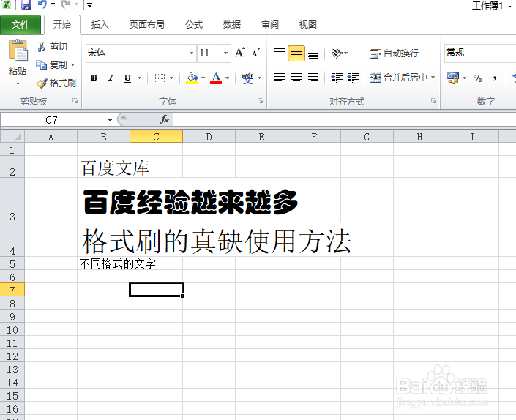This screenshot has height=420, width=516.
Task: Switch to the 公式 Formulas tab
Action: (194, 25)
